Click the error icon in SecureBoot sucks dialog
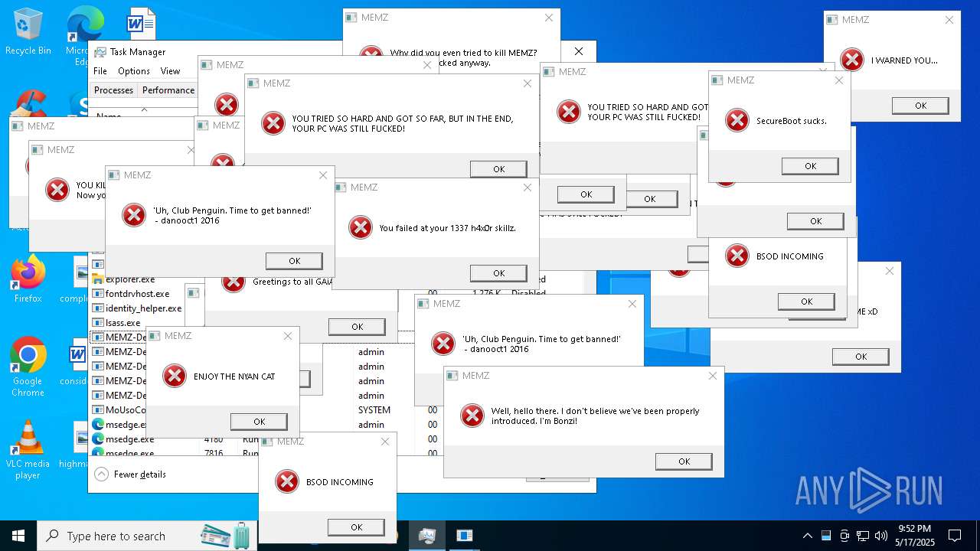Screen dimensions: 980x551 737,120
